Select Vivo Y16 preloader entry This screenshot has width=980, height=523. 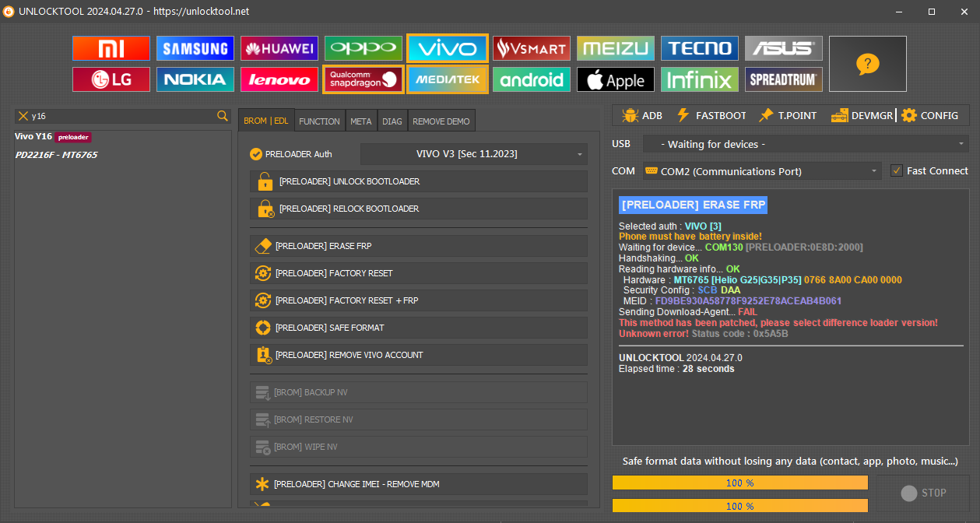[53, 136]
